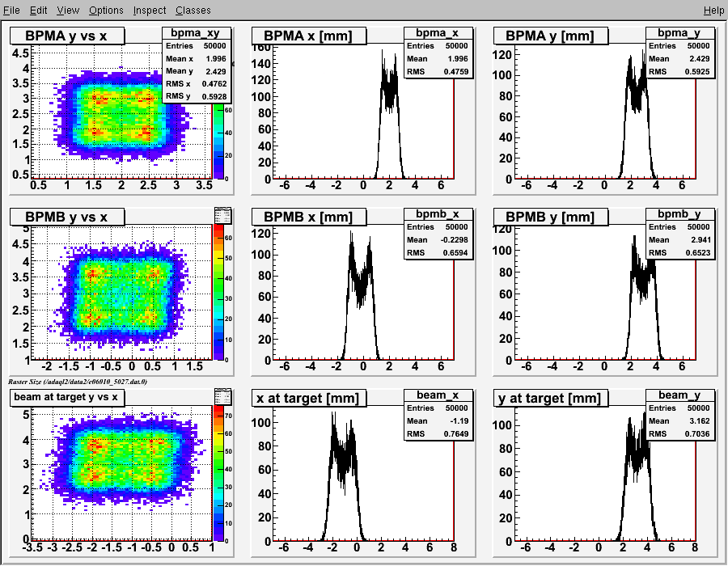Click the bpma_xy statistics box
This screenshot has width=728, height=566.
197,65
